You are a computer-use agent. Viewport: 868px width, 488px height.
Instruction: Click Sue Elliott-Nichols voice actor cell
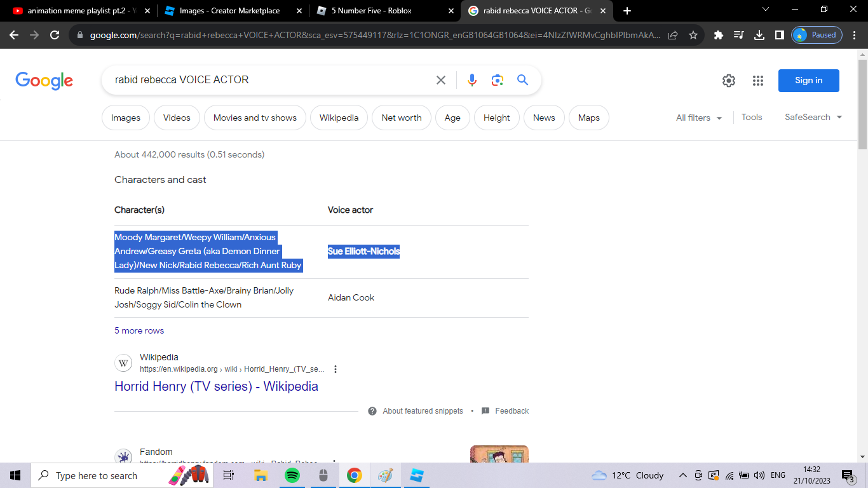point(363,252)
